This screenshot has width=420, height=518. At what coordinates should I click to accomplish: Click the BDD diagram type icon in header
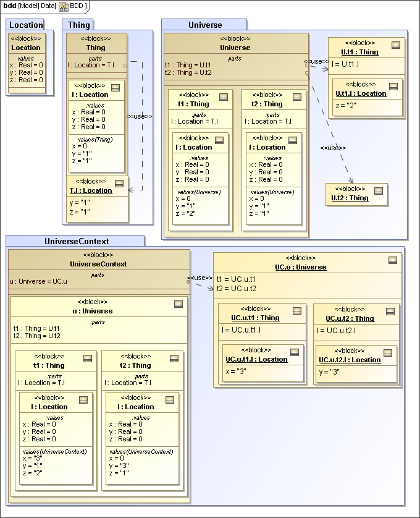pos(64,6)
